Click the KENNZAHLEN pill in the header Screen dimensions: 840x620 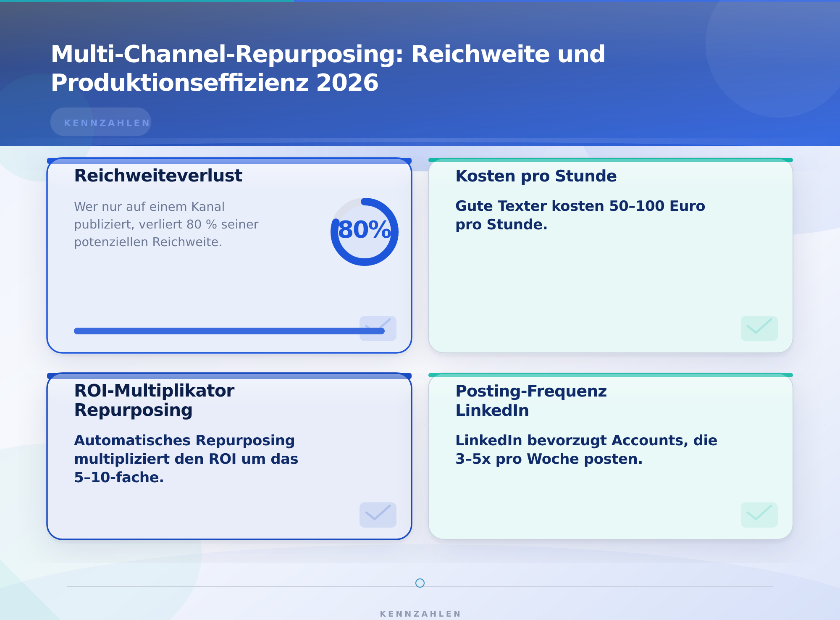click(x=101, y=122)
